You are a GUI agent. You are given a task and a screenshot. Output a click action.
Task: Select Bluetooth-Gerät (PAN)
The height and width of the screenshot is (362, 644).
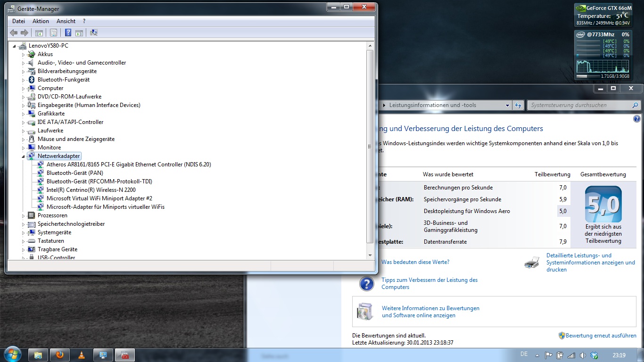(74, 173)
